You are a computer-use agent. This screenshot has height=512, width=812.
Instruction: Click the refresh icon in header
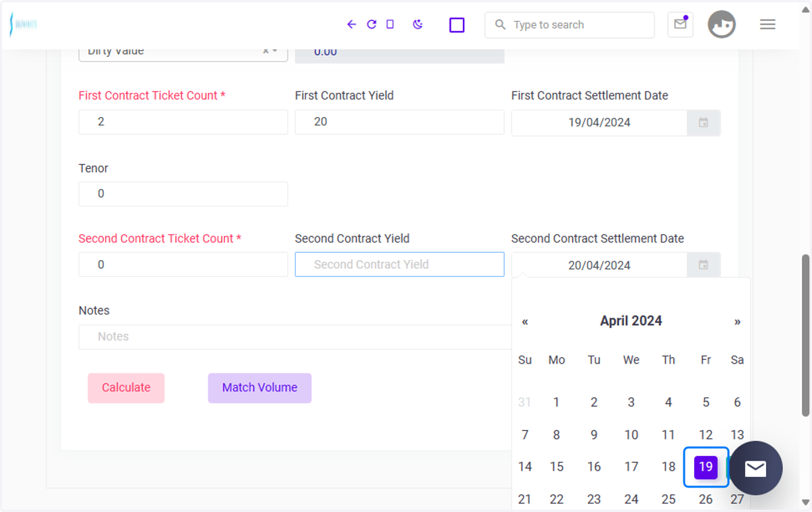pyautogui.click(x=371, y=24)
